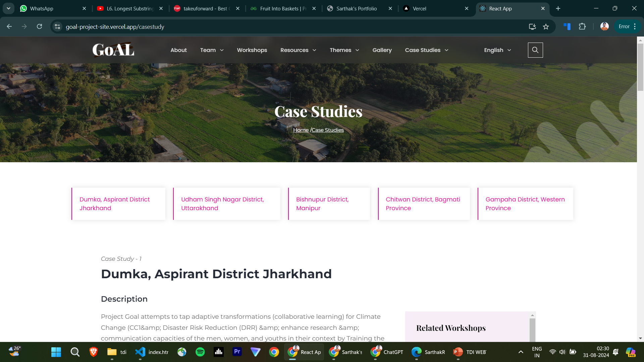Expand the Resources dropdown

[x=298, y=50]
